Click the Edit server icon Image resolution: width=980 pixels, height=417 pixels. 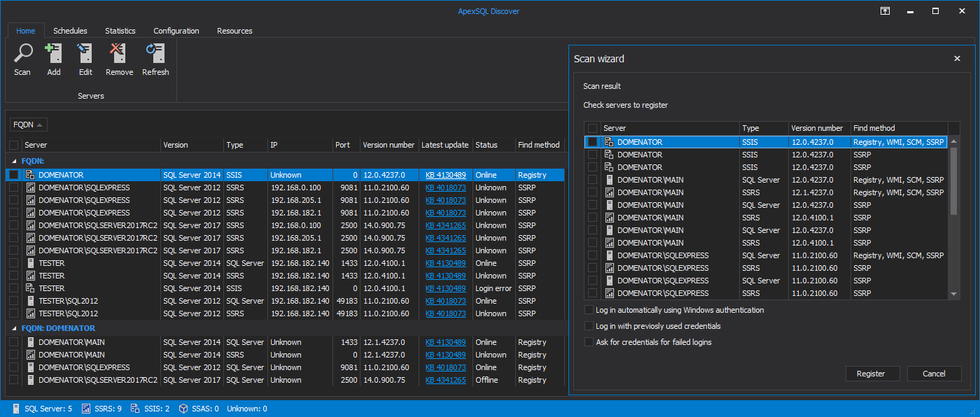pos(85,53)
